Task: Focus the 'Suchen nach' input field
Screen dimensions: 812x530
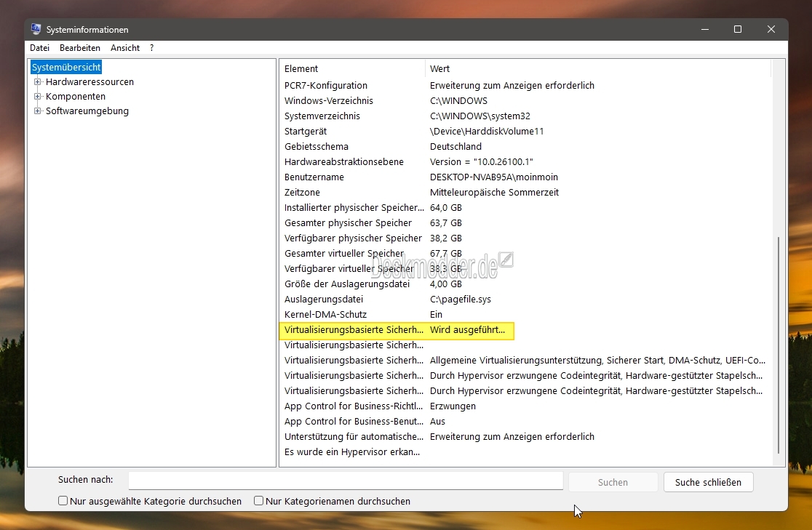Action: click(346, 481)
